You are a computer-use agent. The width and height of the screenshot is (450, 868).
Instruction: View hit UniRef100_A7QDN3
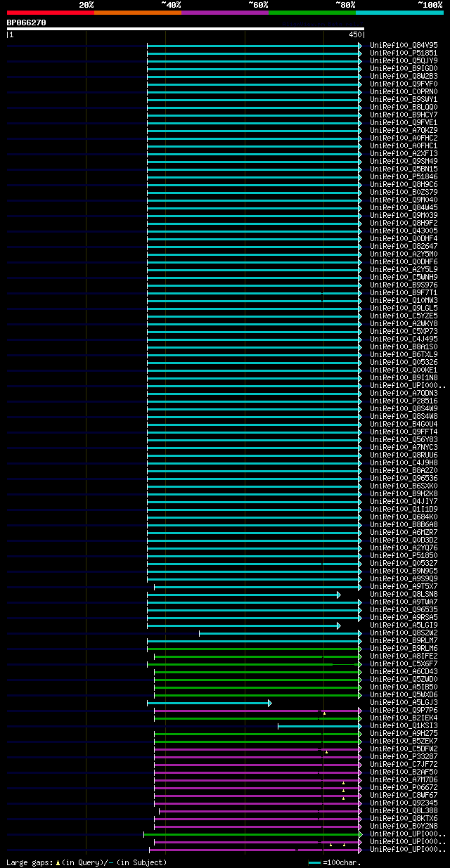click(404, 393)
